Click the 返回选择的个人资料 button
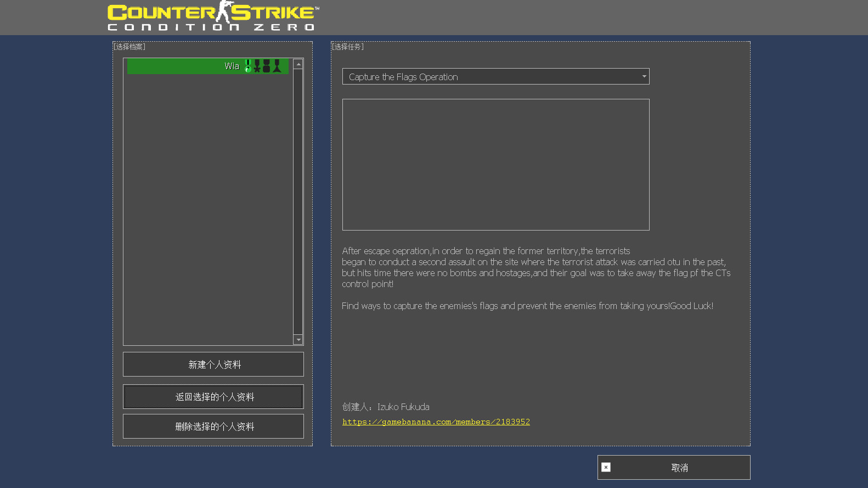Image resolution: width=868 pixels, height=488 pixels. (x=213, y=397)
